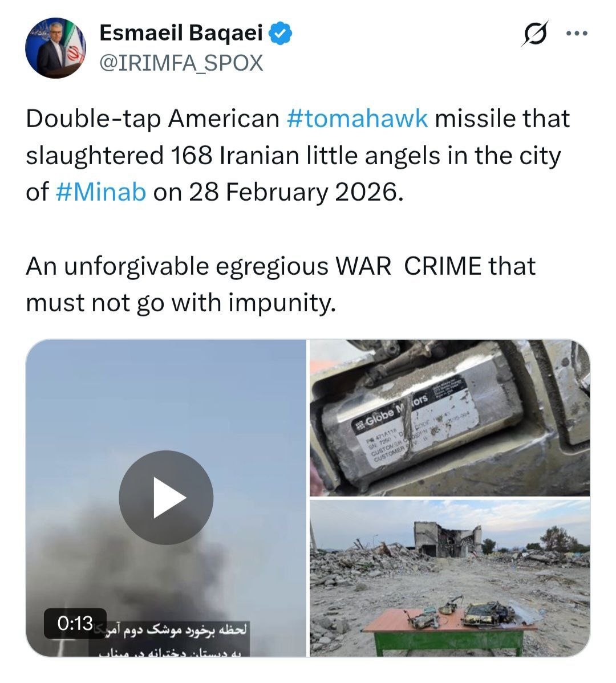This screenshot has height=683, width=616.
Task: View the rubble site photo with table
Action: [x=449, y=578]
